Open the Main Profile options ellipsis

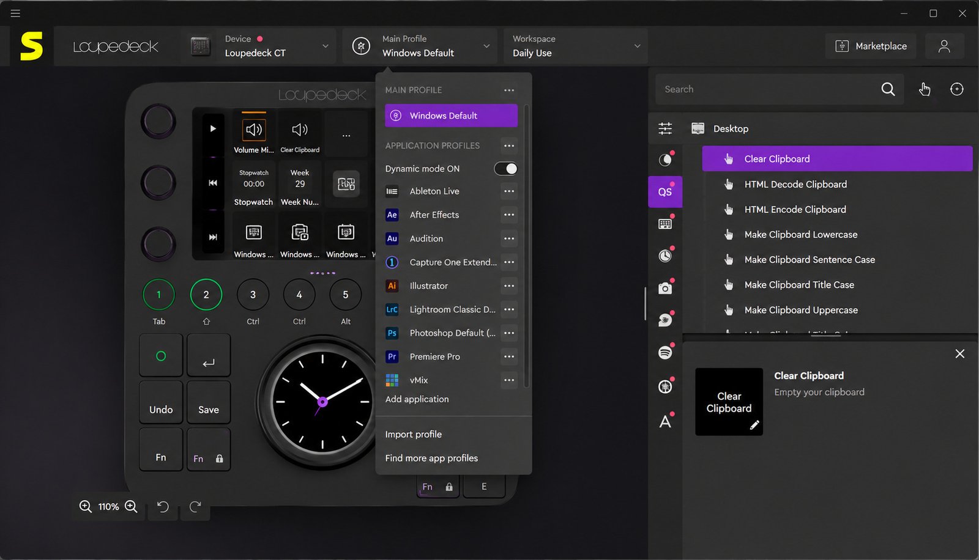tap(509, 90)
